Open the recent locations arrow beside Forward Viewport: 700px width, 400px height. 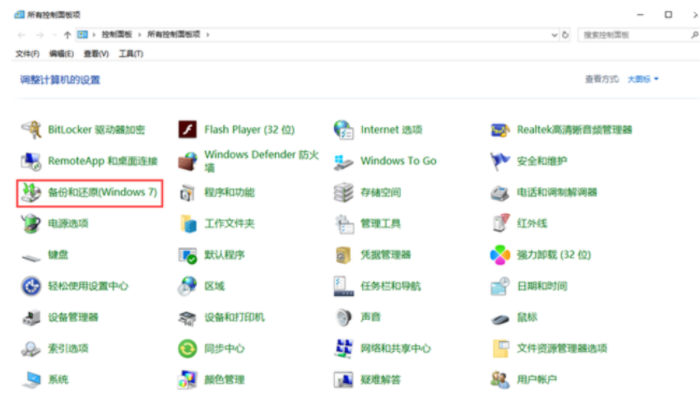coord(54,35)
